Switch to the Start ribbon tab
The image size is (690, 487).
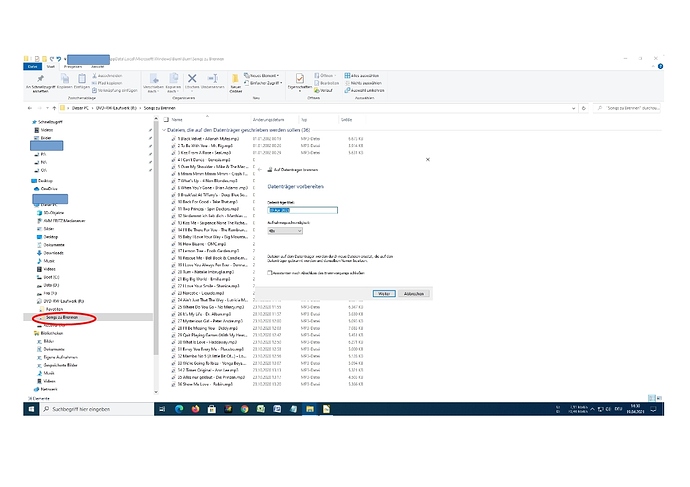[51, 66]
